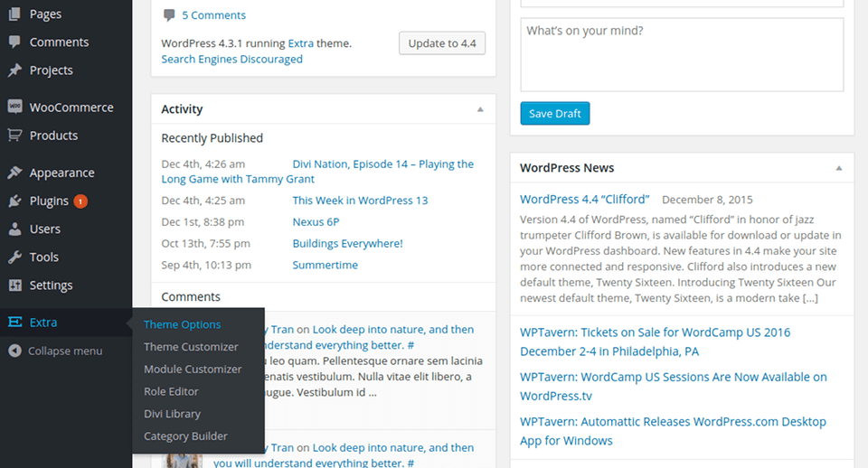Click the Appearance paintbrush icon
868x468 pixels.
(x=14, y=173)
